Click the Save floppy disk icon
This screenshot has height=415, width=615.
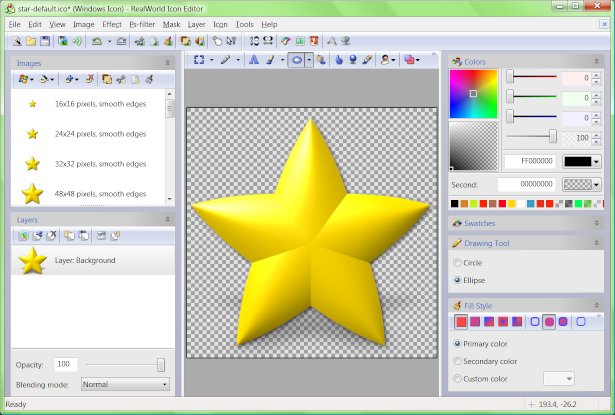tap(47, 42)
